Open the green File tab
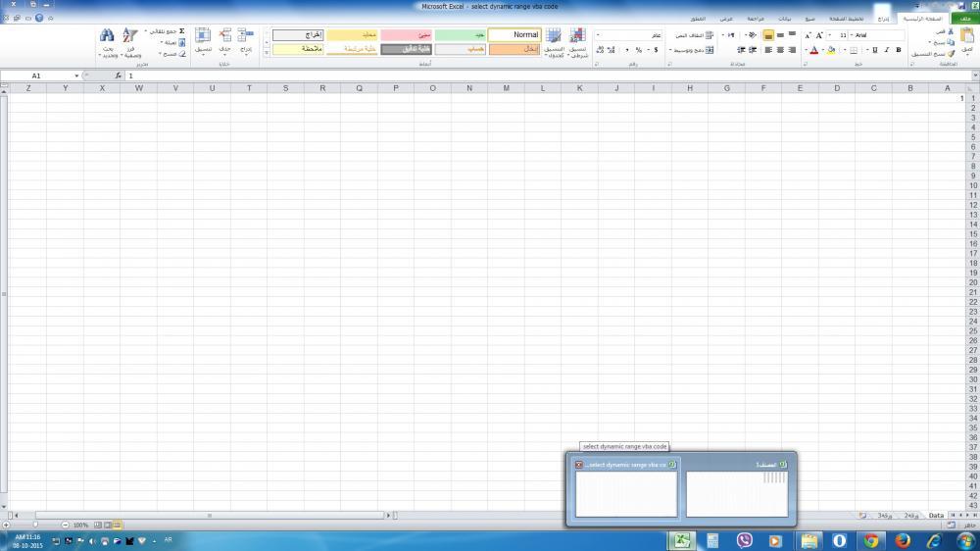 click(x=965, y=19)
